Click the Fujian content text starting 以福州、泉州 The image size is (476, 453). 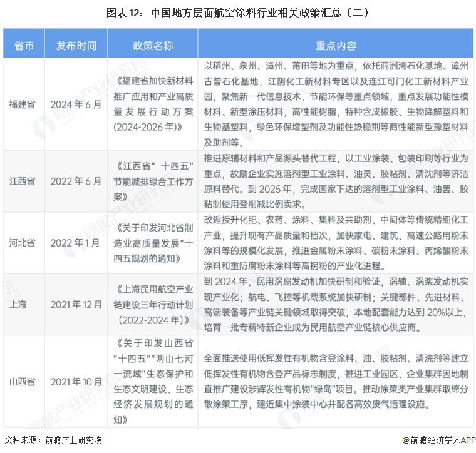tap(336, 104)
